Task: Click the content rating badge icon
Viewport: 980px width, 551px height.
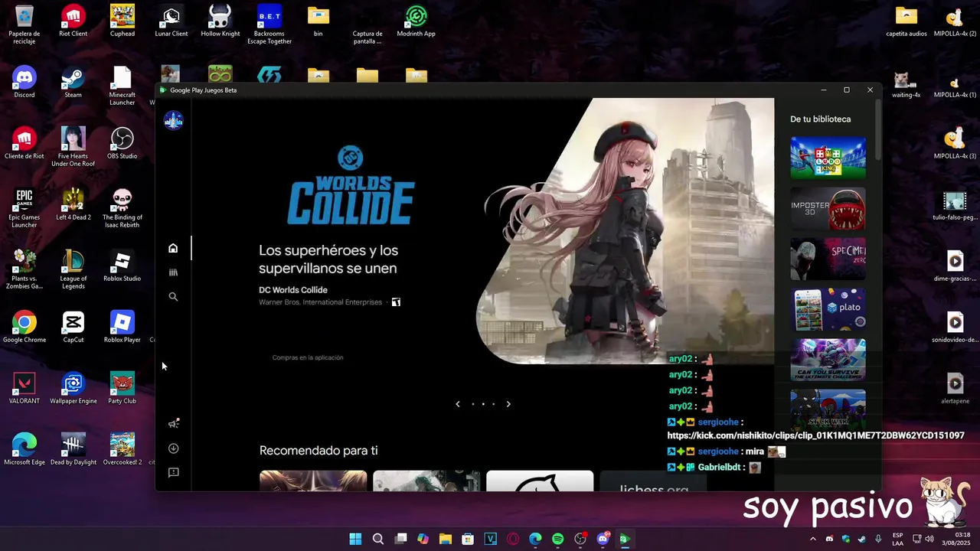Action: click(396, 302)
